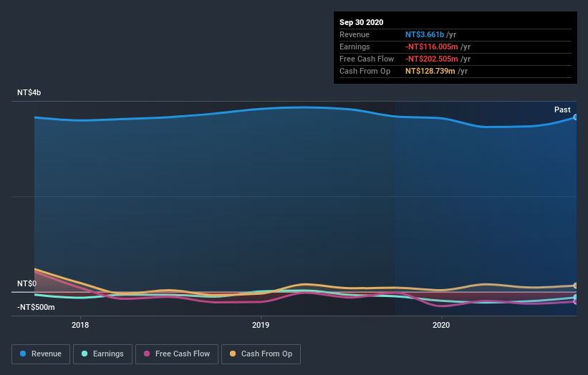Click the Sep 30 2020 tooltip date
Viewport: 588px width, 375px height.
click(x=362, y=22)
